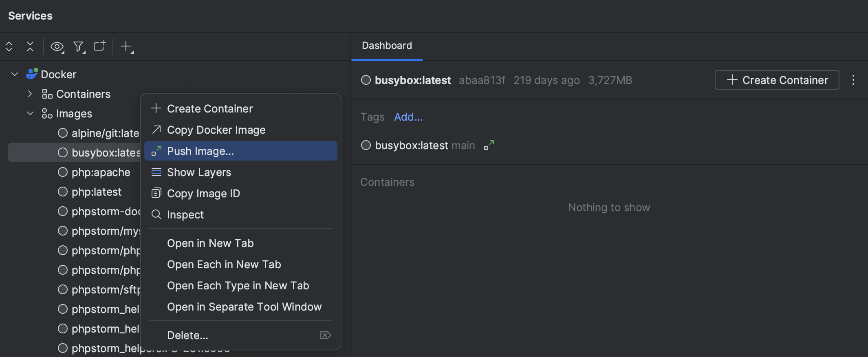
Task: Click the Images node icon
Action: (47, 114)
